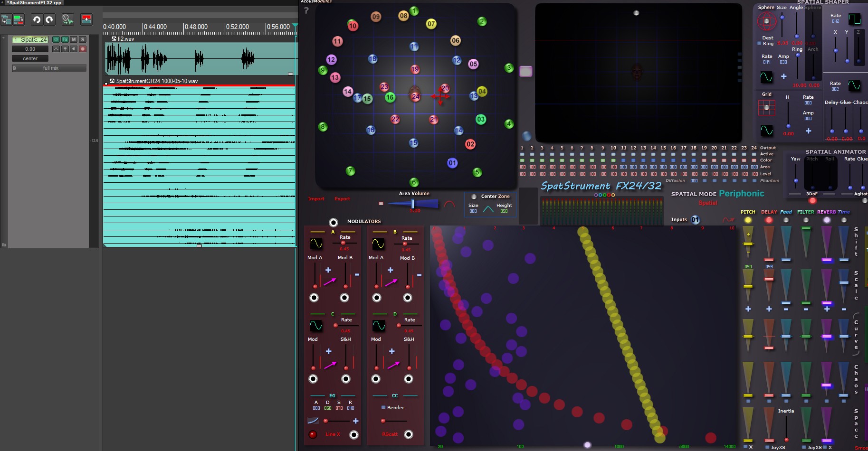Click the Line X output jack
This screenshot has width=868, height=451.
coord(354,434)
